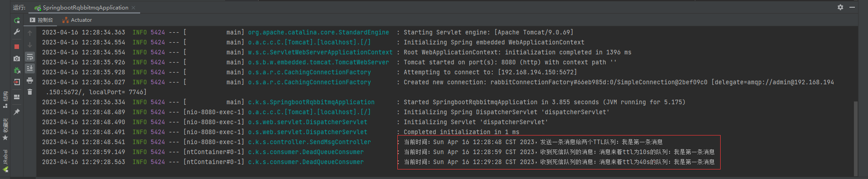Screen dimensions: 868x179
Task: Click DeadQueueConsumer logger on the 12:29:28.563 line
Action: pyautogui.click(x=306, y=162)
